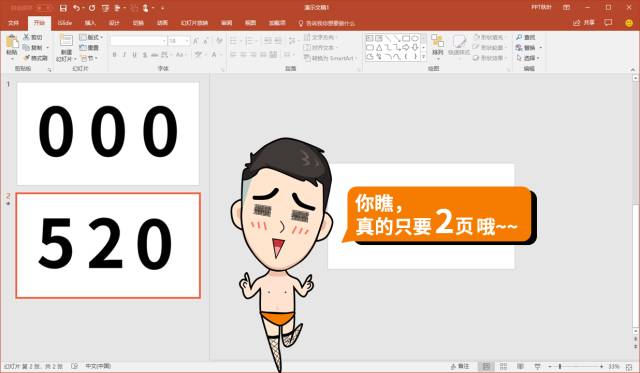Open Convert to SmartArt dropdown
Viewport: 640px width, 373px height.
[x=331, y=58]
